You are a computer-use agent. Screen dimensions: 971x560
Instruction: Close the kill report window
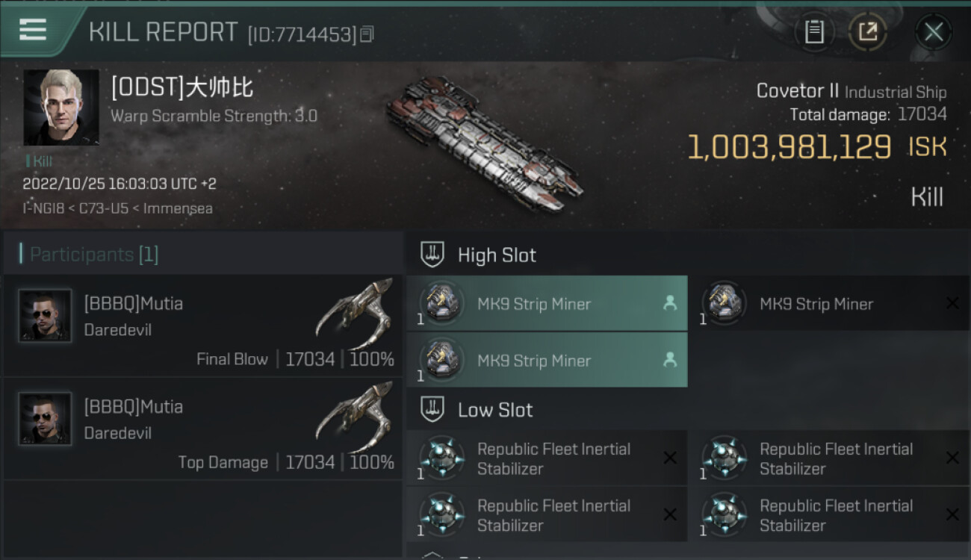pyautogui.click(x=933, y=32)
